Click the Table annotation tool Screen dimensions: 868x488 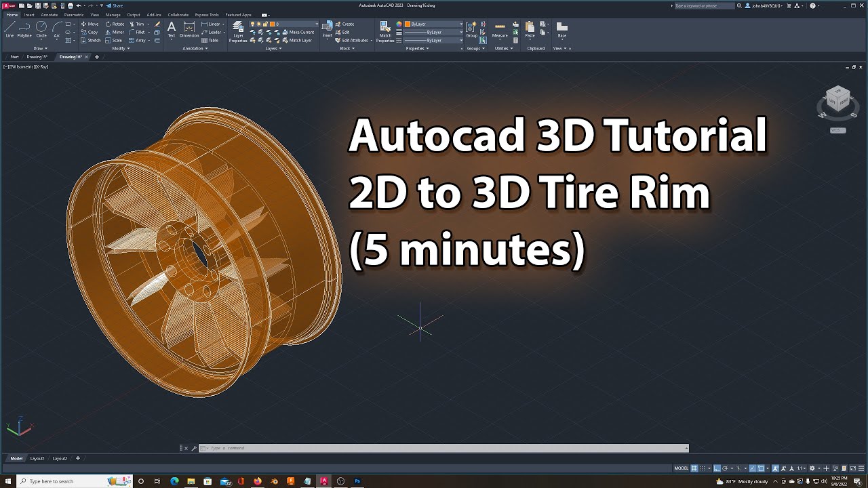[x=210, y=40]
